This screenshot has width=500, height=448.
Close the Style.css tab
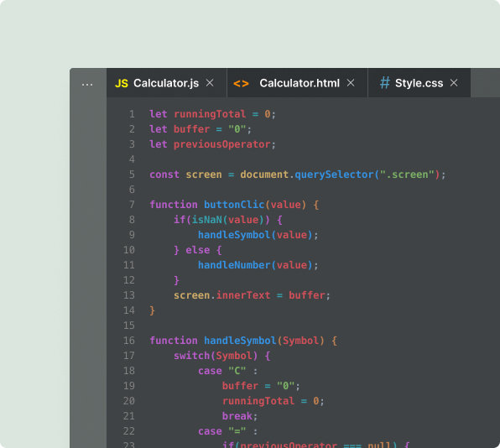(454, 83)
